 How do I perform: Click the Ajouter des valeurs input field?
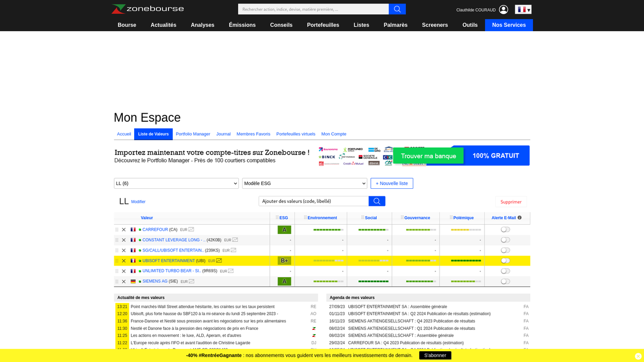[313, 201]
